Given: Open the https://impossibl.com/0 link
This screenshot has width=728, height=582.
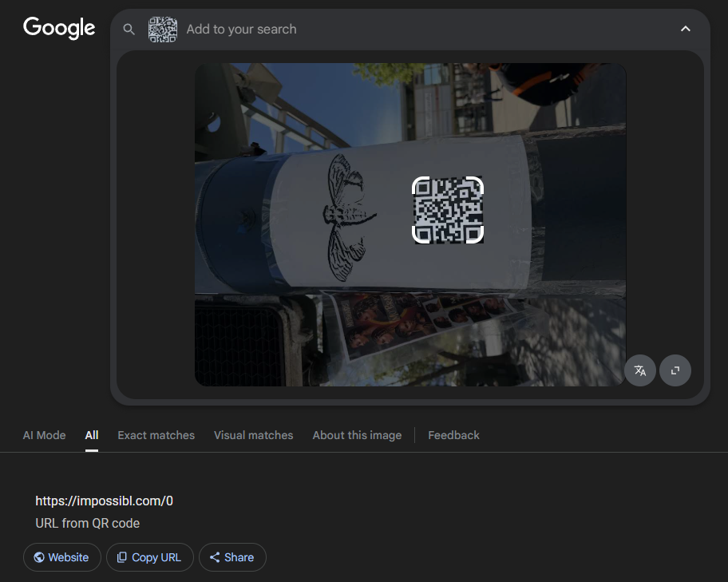Looking at the screenshot, I should (x=104, y=501).
